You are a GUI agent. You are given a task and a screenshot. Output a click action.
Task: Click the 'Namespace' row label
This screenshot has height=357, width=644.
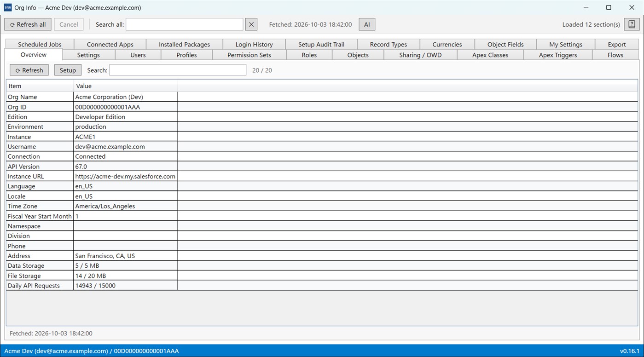pos(40,226)
